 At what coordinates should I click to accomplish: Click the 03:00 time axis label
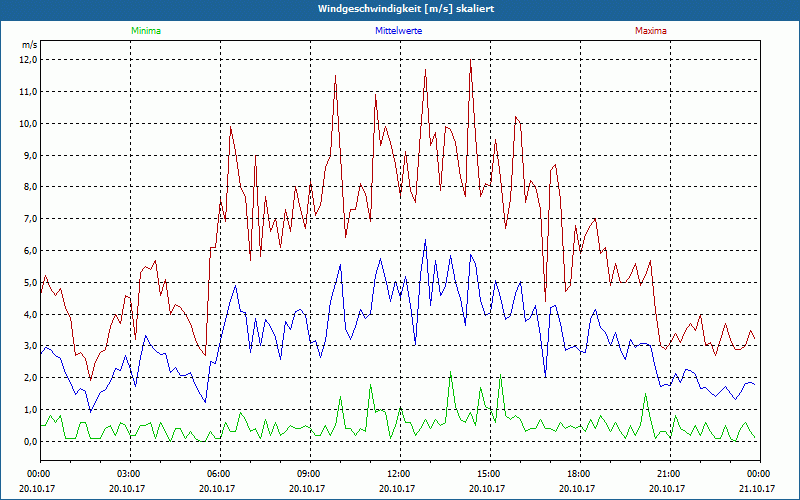(131, 474)
